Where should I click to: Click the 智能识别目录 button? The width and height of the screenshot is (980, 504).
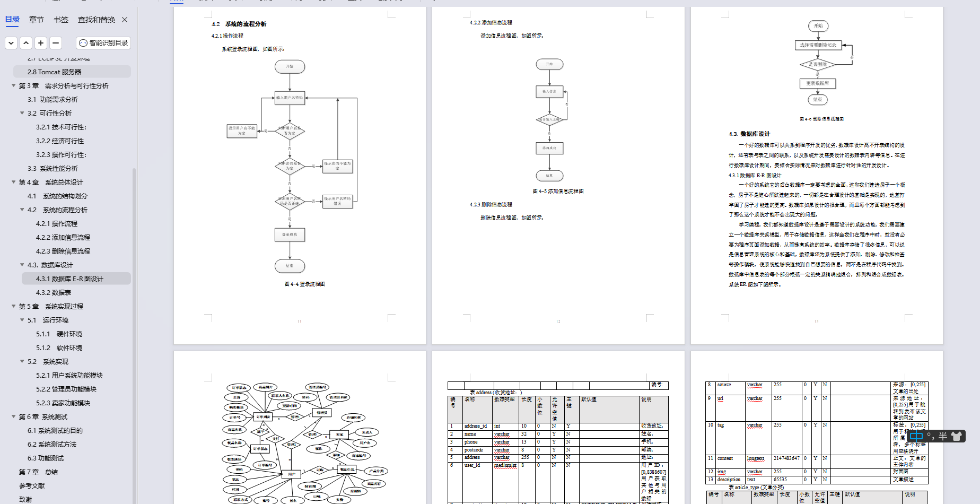click(x=103, y=43)
